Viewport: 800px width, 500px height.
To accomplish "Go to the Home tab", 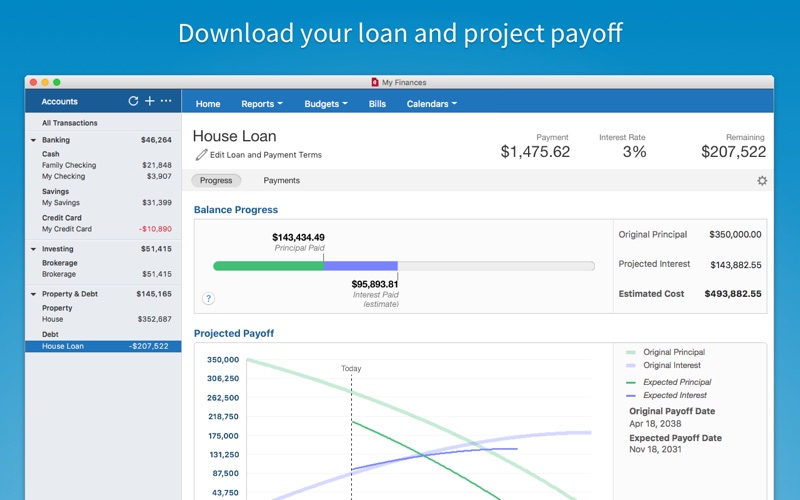I will pos(208,104).
